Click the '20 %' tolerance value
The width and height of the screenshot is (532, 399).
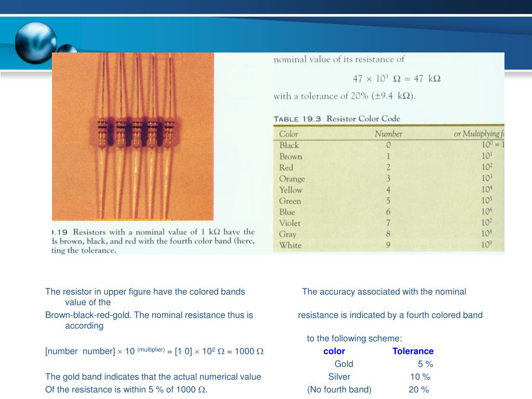(x=419, y=390)
